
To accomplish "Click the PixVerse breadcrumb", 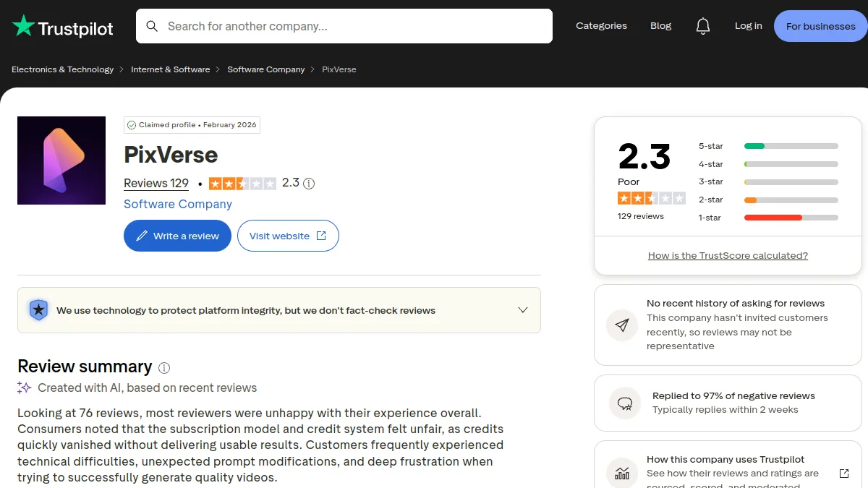I will [x=339, y=69].
